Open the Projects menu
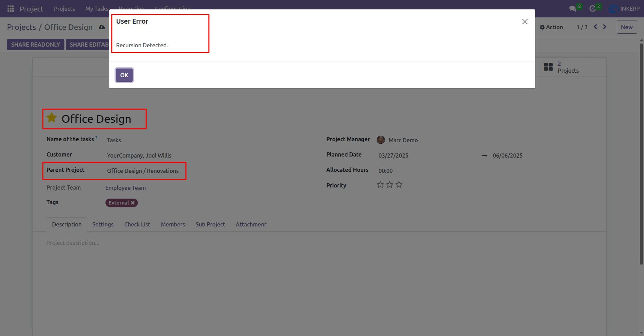This screenshot has width=644, height=336. pos(64,9)
